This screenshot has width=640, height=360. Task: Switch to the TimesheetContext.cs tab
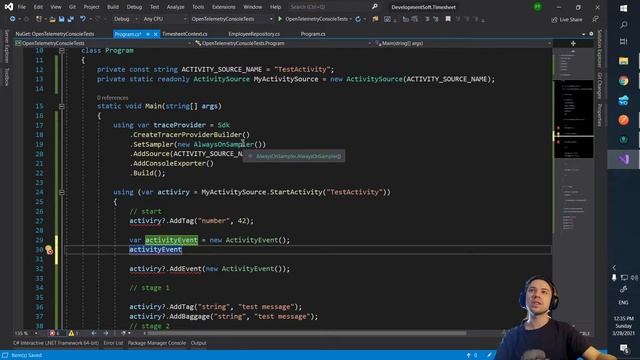[x=184, y=34]
